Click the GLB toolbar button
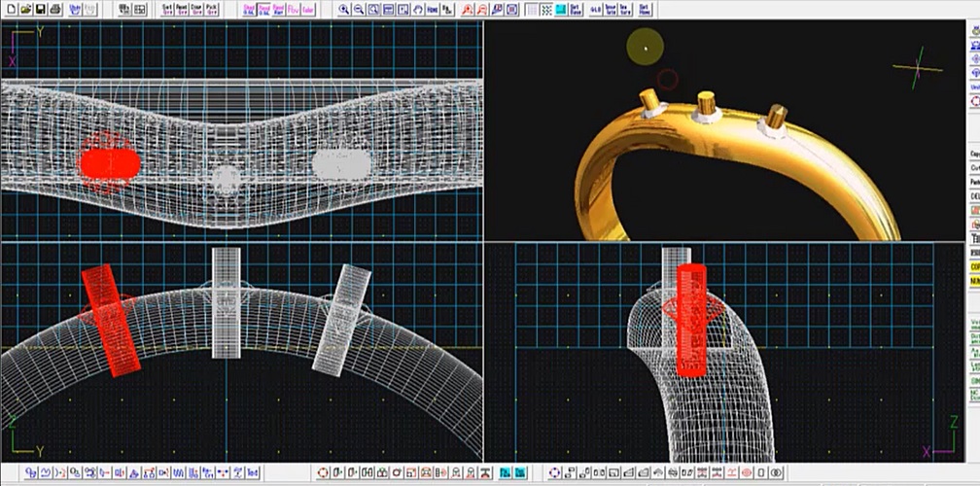The image size is (980, 486). pos(594,9)
